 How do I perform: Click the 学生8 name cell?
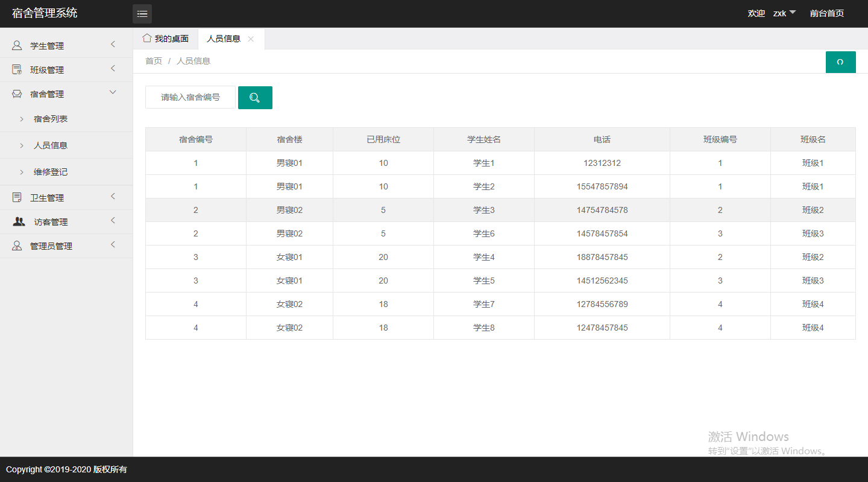[x=484, y=328]
